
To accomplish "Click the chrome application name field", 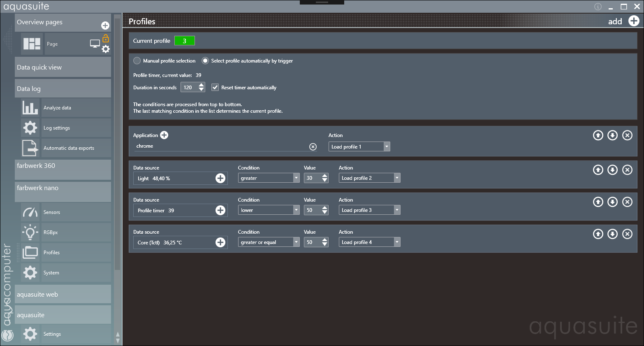I will click(222, 146).
